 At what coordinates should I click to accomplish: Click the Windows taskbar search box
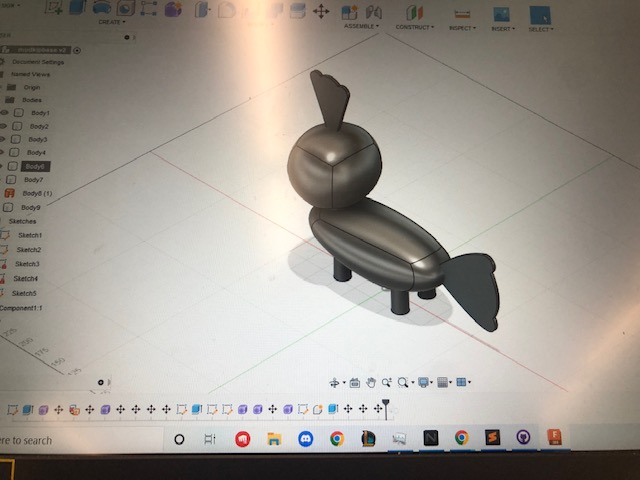[x=82, y=440]
